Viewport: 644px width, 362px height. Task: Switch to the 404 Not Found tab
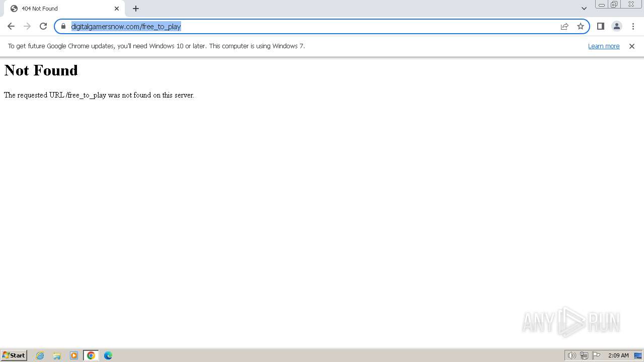pyautogui.click(x=64, y=9)
